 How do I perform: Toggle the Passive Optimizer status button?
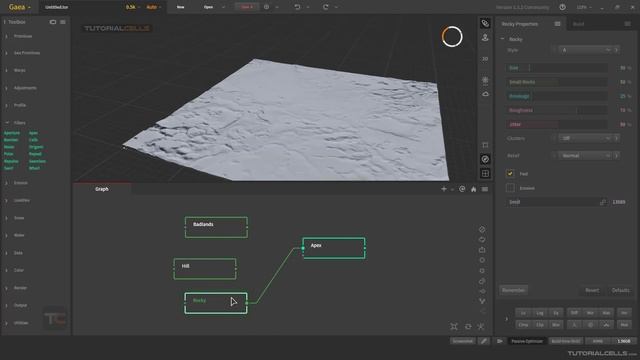pyautogui.click(x=527, y=341)
